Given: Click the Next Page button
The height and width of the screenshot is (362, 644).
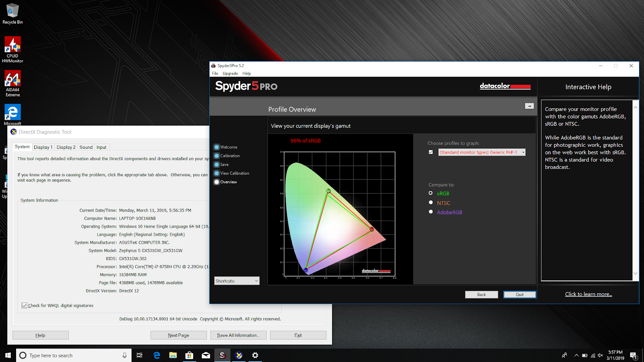Looking at the screenshot, I should (x=178, y=335).
